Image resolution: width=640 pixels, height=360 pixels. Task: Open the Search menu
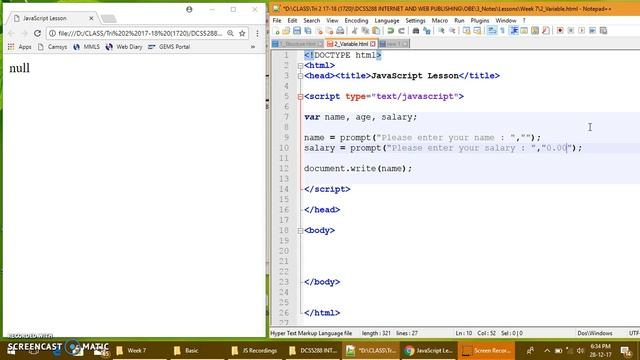[311, 20]
